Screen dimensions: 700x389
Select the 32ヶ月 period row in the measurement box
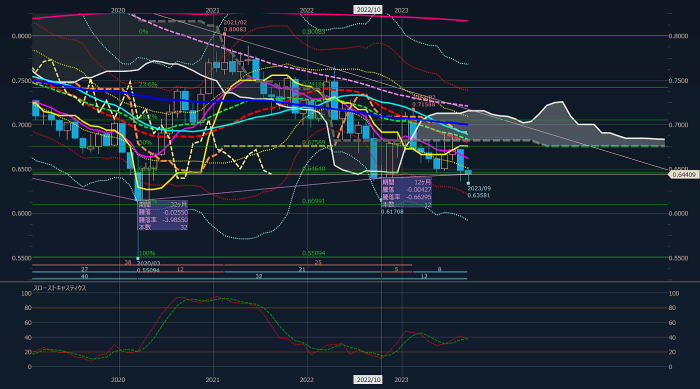pyautogui.click(x=163, y=204)
